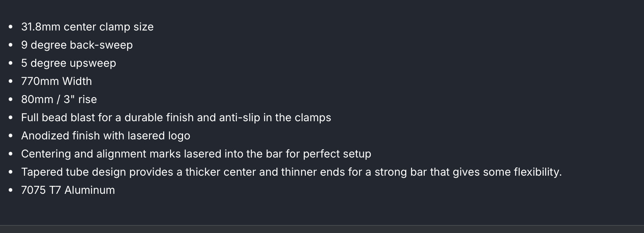Click the words "perfect setup" in the centering line
This screenshot has height=233, width=644.
pyautogui.click(x=337, y=154)
